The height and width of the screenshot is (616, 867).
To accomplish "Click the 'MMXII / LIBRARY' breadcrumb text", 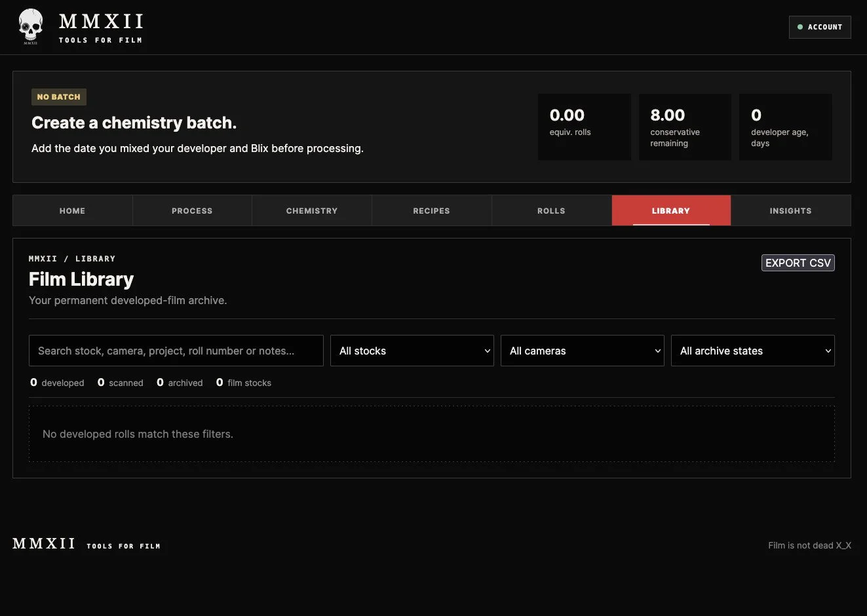I will [x=72, y=259].
